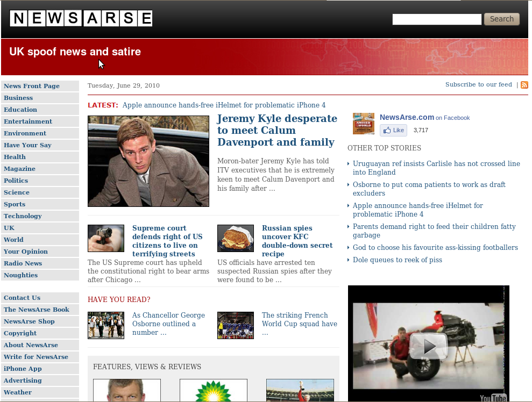Open the LATEST iHelmet headline link
532x402 pixels.
click(224, 105)
